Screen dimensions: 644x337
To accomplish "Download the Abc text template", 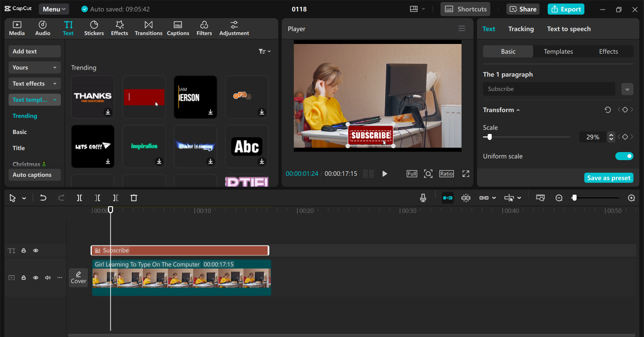I will point(262,161).
